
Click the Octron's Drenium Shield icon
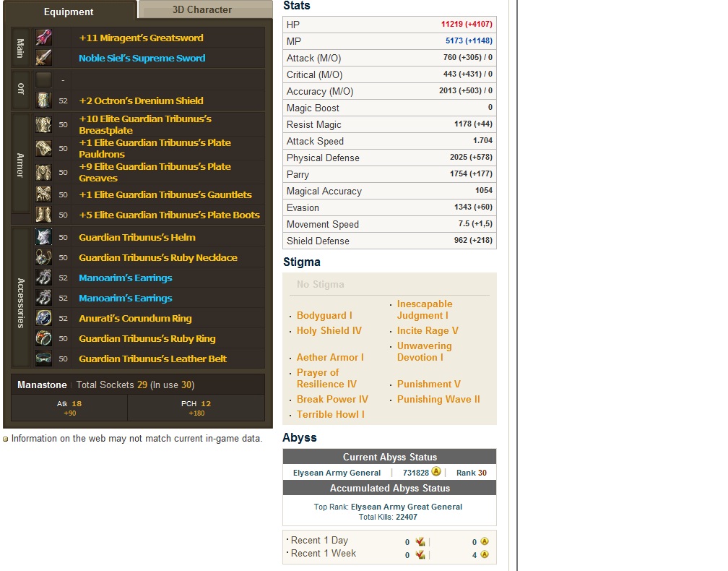pos(43,100)
